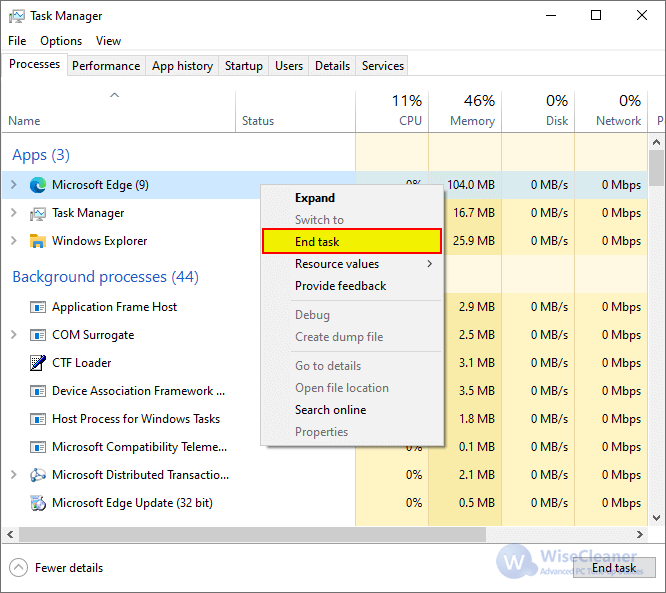Select the CTF Loader process name
The image size is (666, 593).
(x=82, y=363)
